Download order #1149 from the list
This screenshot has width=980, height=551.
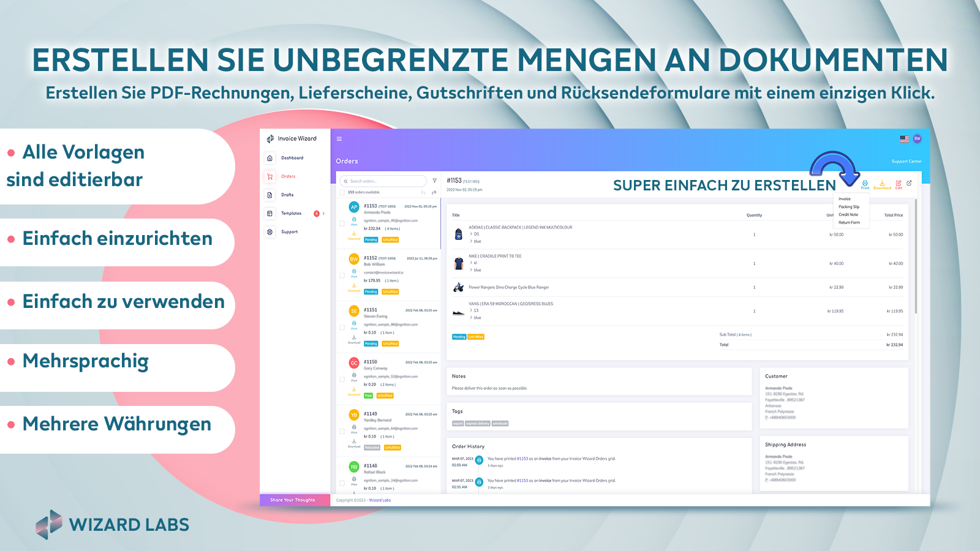pyautogui.click(x=354, y=443)
